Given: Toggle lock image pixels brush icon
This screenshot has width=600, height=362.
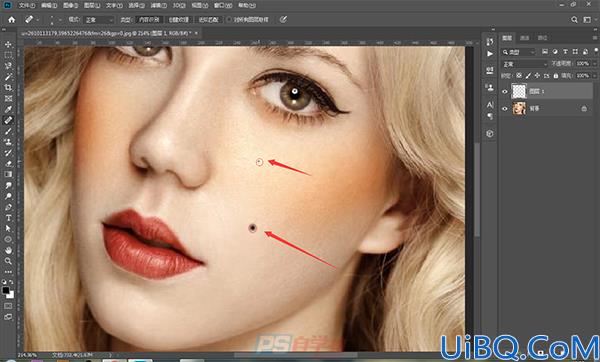Looking at the screenshot, I should tap(528, 76).
